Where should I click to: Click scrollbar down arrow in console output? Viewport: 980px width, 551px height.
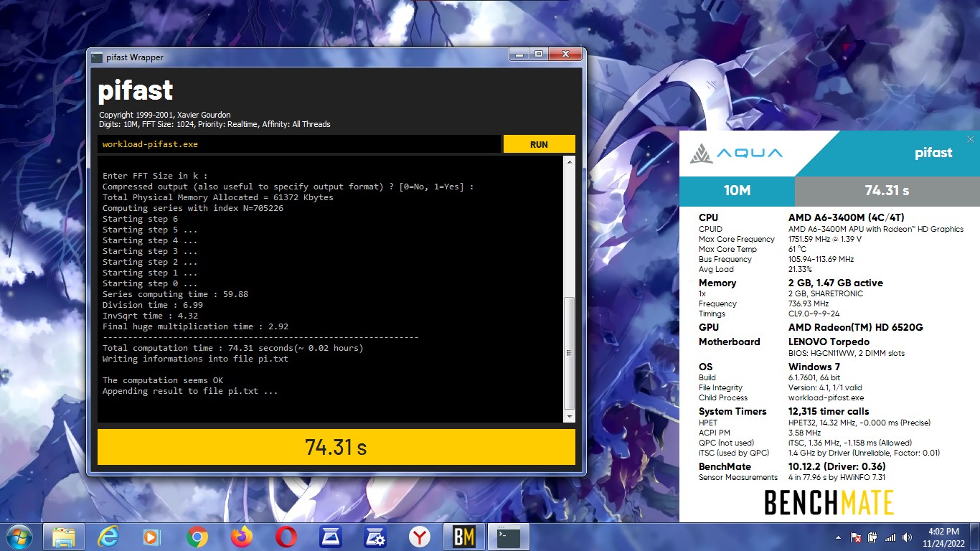570,416
